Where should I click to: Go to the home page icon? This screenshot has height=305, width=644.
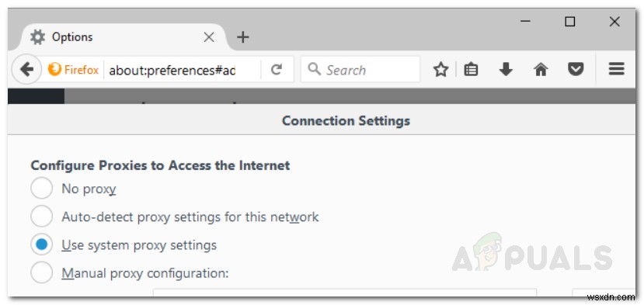point(541,70)
